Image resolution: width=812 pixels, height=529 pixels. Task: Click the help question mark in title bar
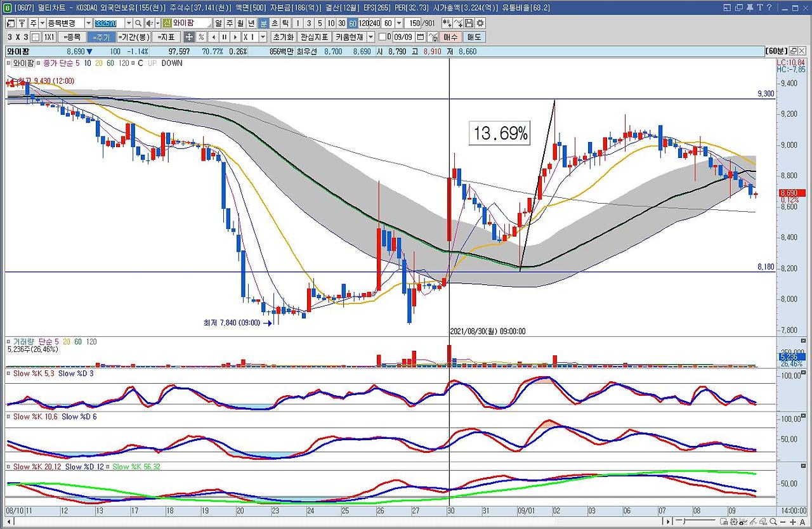tap(769, 8)
